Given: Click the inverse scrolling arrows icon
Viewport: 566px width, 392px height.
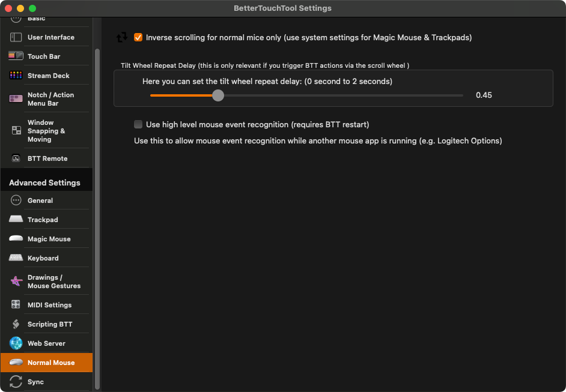Looking at the screenshot, I should [122, 37].
